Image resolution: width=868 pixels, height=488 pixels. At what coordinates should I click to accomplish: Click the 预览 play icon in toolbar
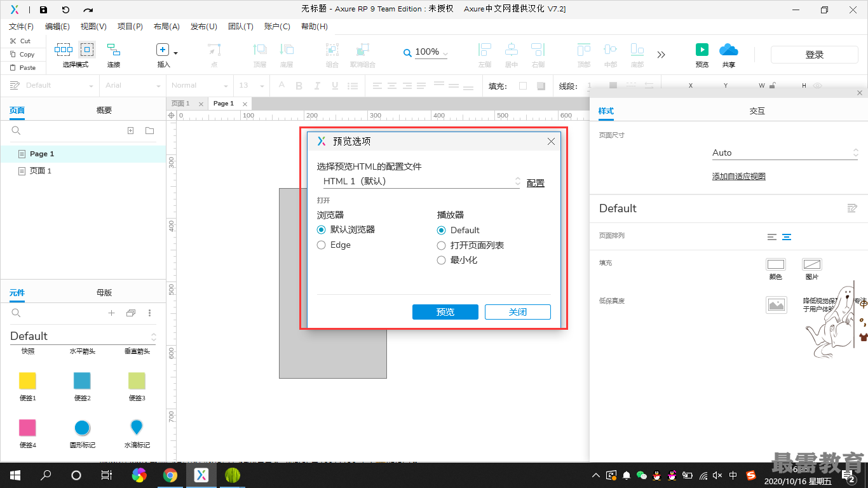point(702,50)
